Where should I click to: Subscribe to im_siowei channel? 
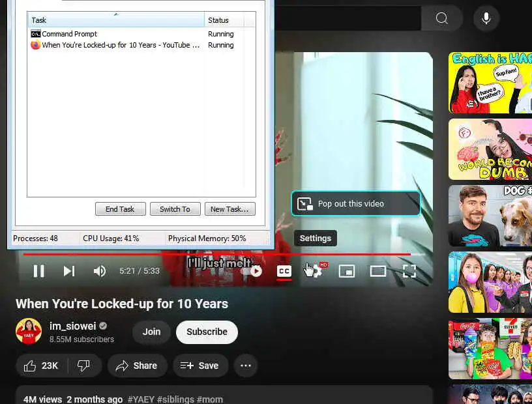207,332
